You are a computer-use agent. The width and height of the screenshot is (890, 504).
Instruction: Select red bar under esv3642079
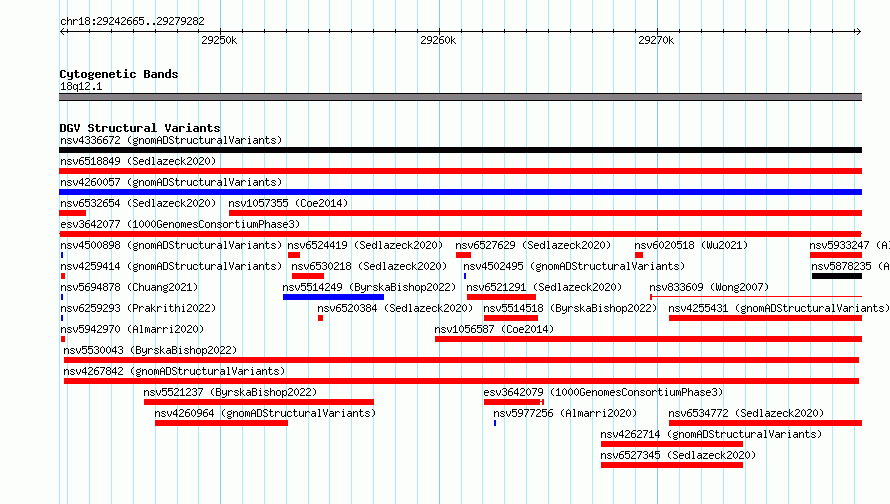coord(514,402)
